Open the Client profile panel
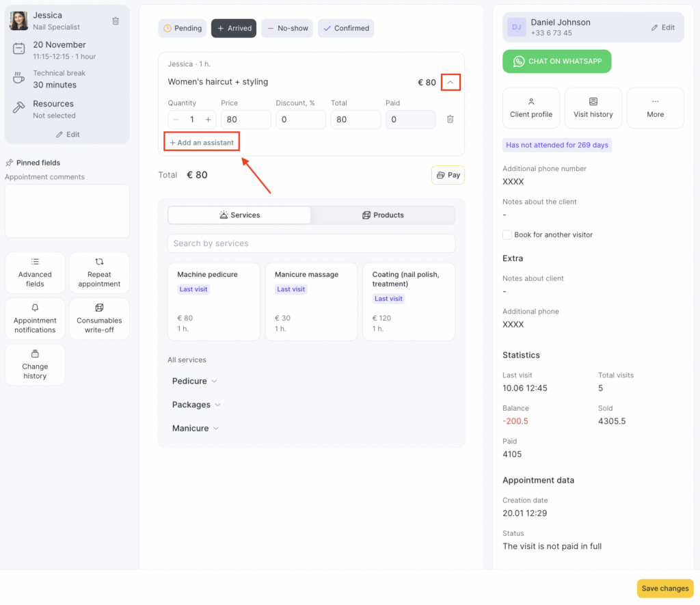Screen dimensions: 700x605 (530, 108)
